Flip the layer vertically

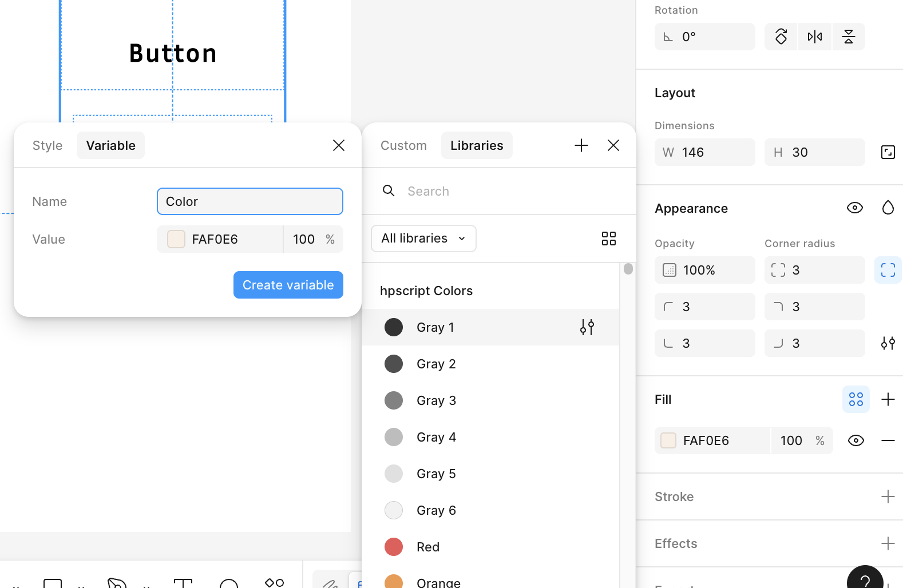[x=849, y=37]
